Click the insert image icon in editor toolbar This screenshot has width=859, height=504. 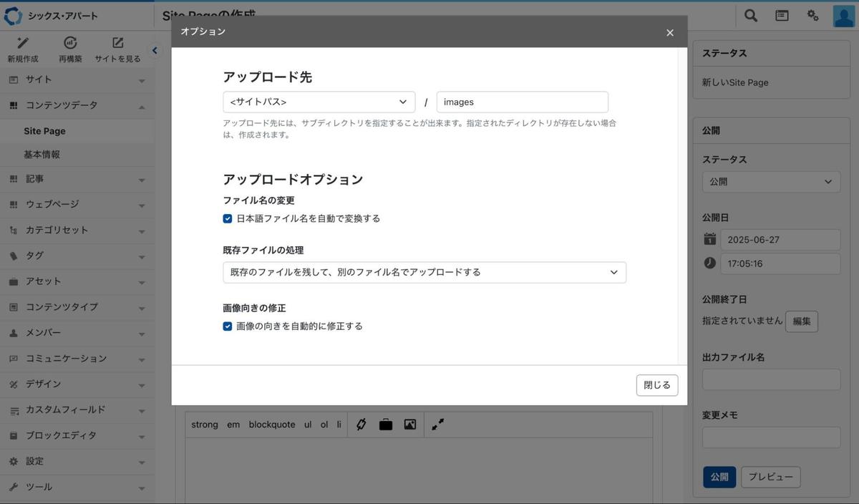point(409,425)
